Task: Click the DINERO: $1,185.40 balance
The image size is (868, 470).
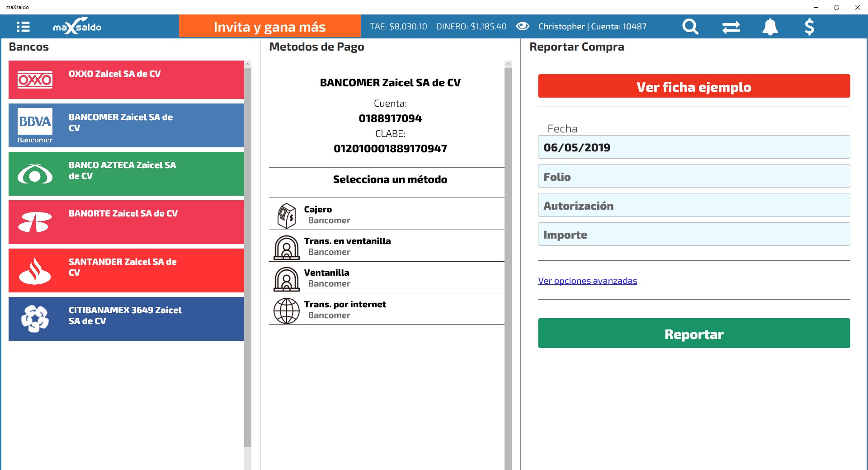Action: (x=471, y=27)
